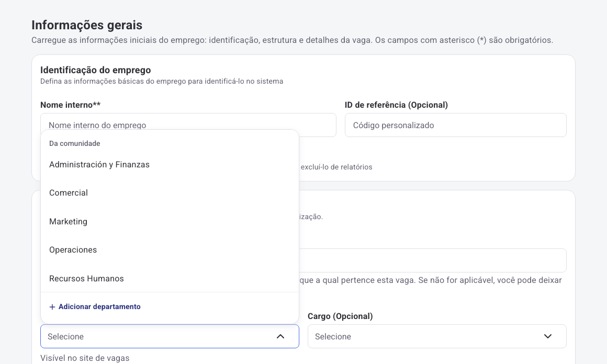The image size is (607, 364).
Task: Choose Recursos Humanos from the dropdown
Action: click(x=170, y=279)
